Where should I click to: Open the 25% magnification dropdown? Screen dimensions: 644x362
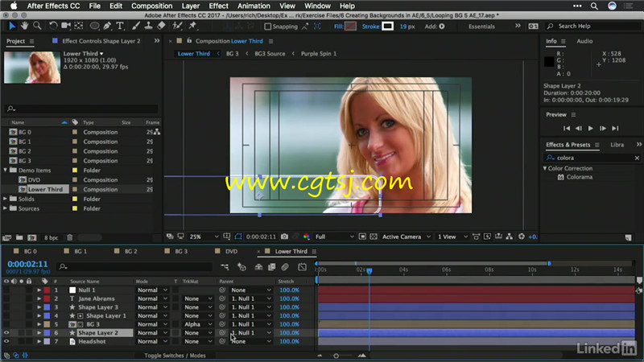(x=204, y=237)
